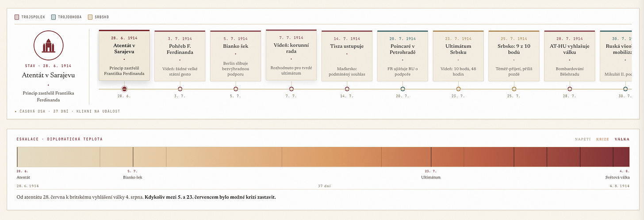Click the Sarajevo building emblem icon
Screen dimensions: 644x220
tap(49, 45)
